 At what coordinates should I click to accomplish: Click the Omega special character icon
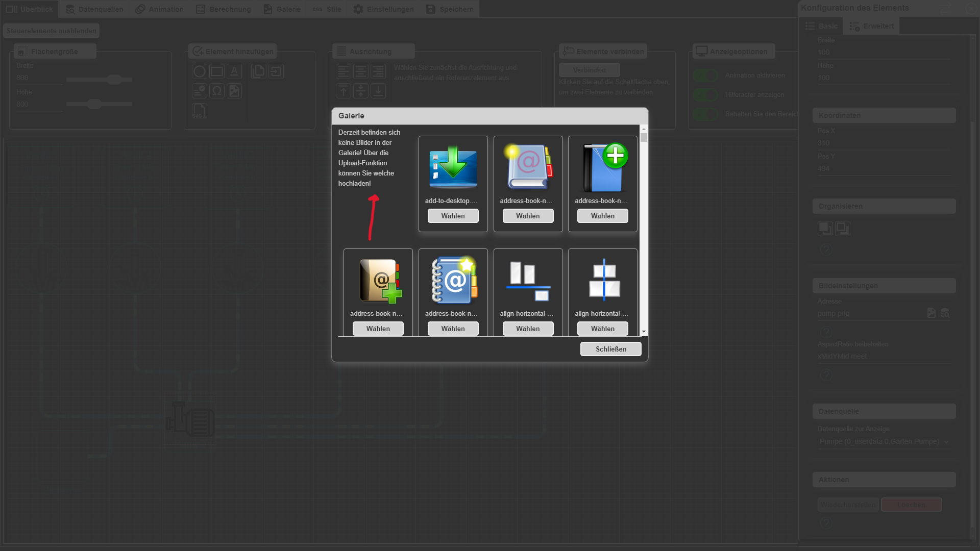click(217, 91)
